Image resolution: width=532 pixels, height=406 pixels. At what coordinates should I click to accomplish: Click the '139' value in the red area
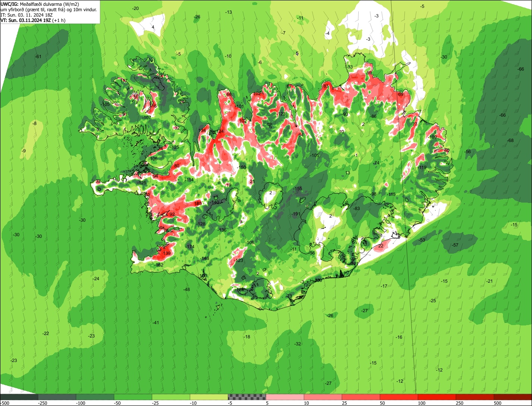tap(167, 253)
